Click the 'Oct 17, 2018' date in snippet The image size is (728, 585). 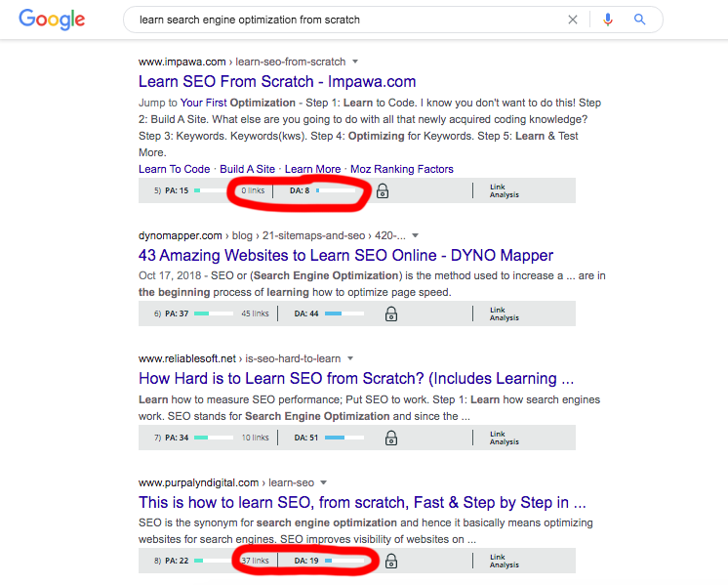click(170, 276)
